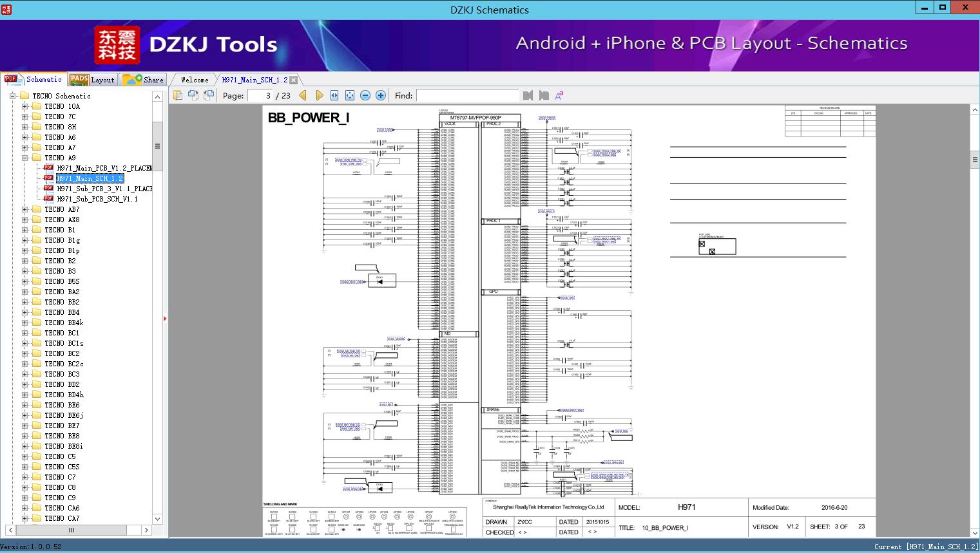Click the TECNO Schematic root folder icon
The width and height of the screenshot is (980, 553).
pyautogui.click(x=24, y=96)
